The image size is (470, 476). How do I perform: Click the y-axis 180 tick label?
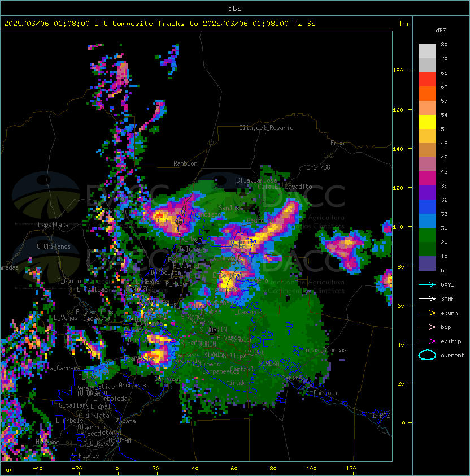click(398, 71)
